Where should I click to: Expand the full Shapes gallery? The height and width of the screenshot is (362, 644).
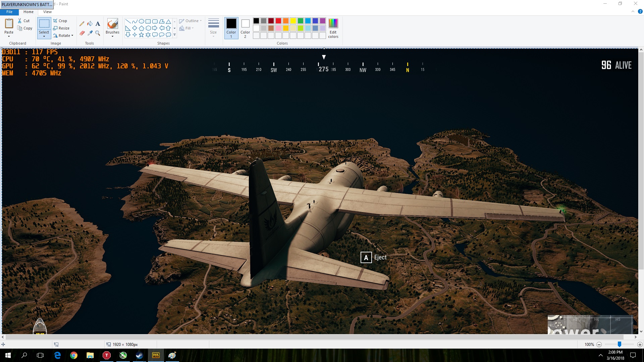coord(174,35)
